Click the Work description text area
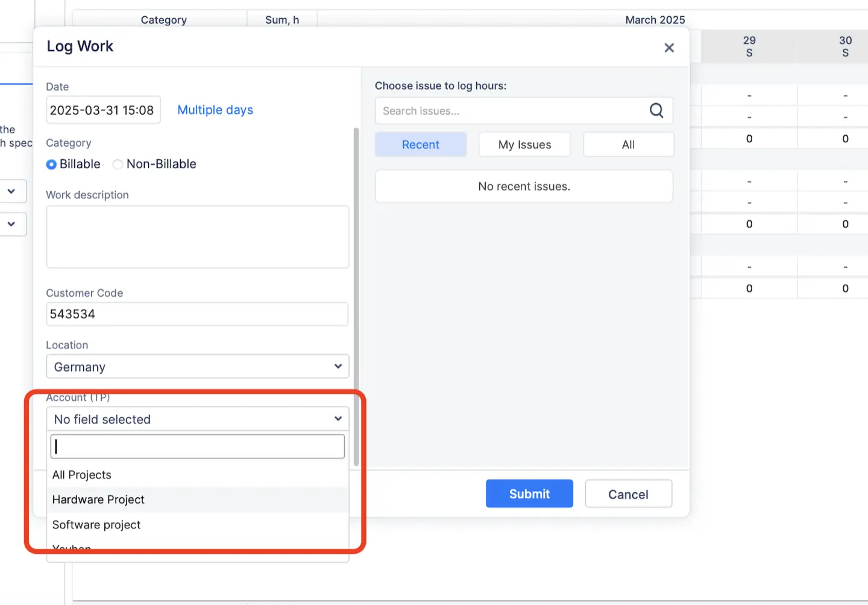Viewport: 868px width, 605px height. point(197,236)
